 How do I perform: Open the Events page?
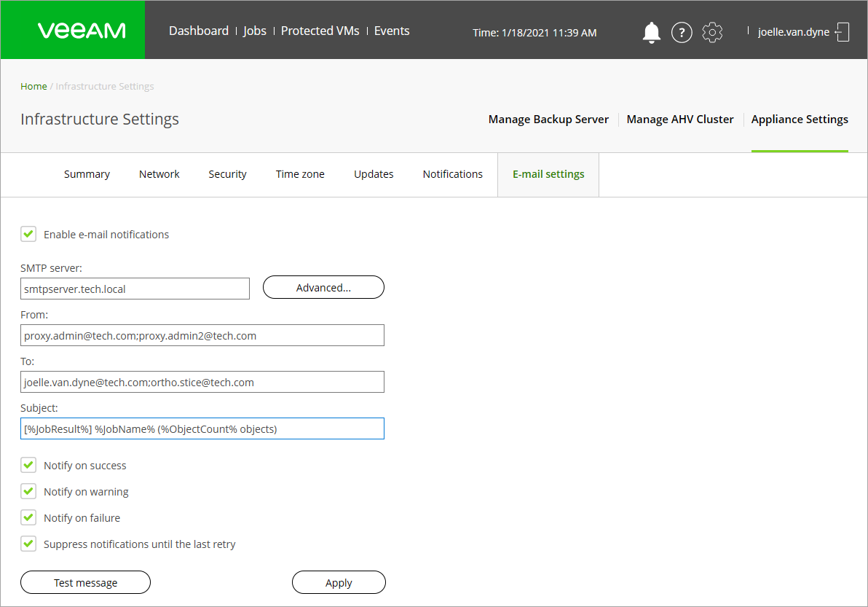(x=392, y=31)
